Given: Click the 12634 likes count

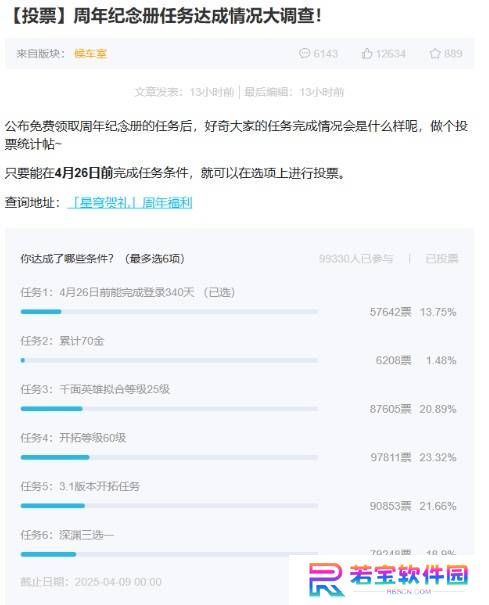Looking at the screenshot, I should click(391, 53).
